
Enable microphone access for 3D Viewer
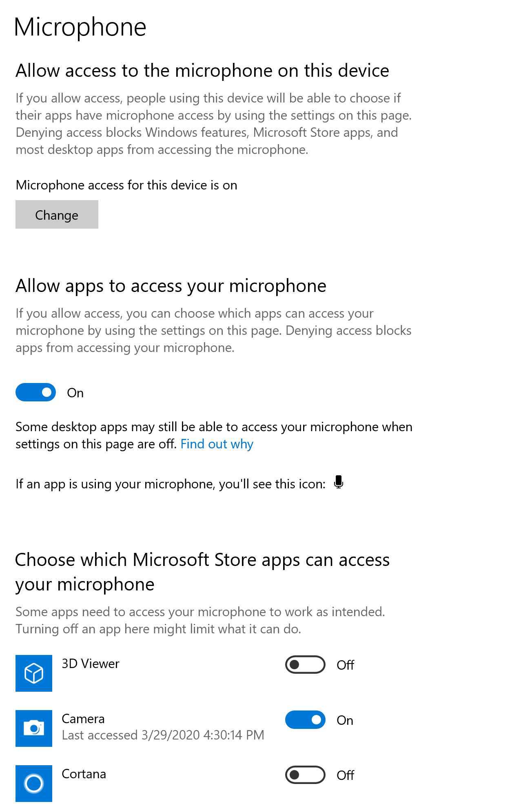(305, 664)
